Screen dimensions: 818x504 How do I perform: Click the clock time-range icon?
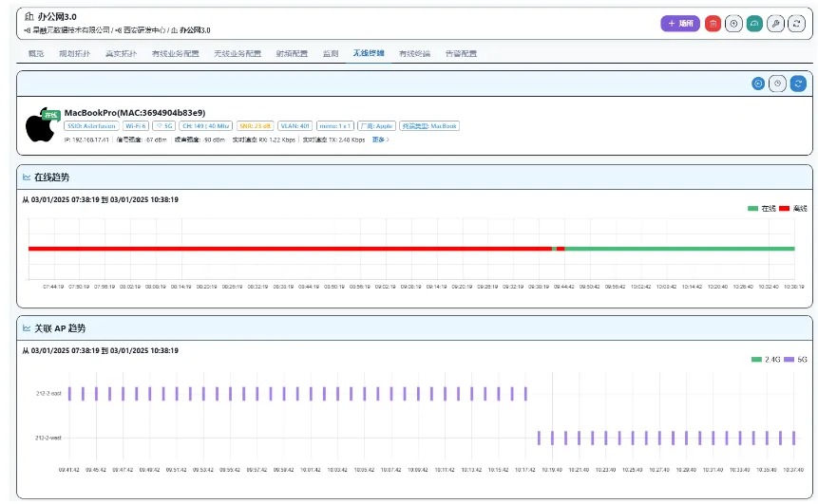[777, 84]
